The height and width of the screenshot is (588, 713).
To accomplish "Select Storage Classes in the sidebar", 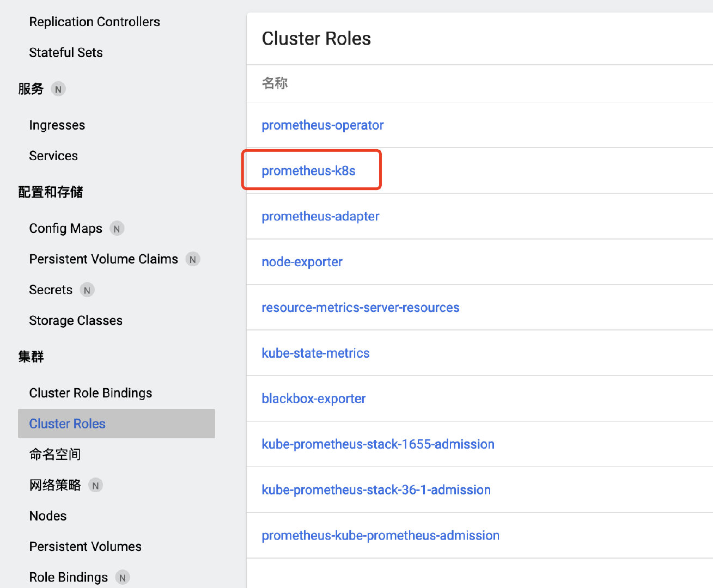I will [x=76, y=320].
